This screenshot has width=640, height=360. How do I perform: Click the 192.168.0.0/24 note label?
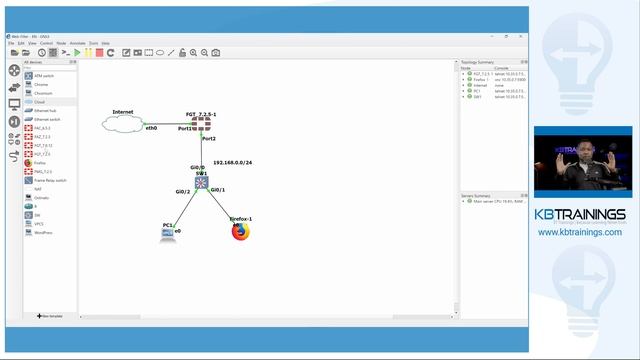point(233,162)
